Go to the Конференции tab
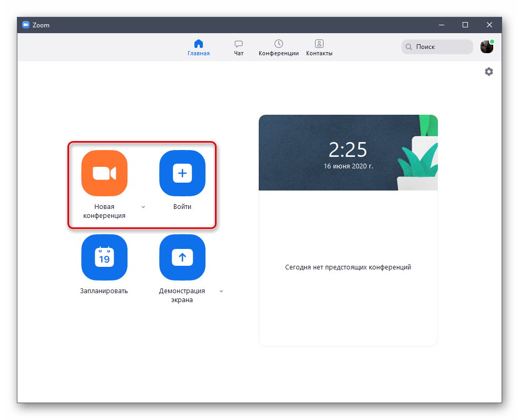The width and height of the screenshot is (519, 420). coord(279,47)
